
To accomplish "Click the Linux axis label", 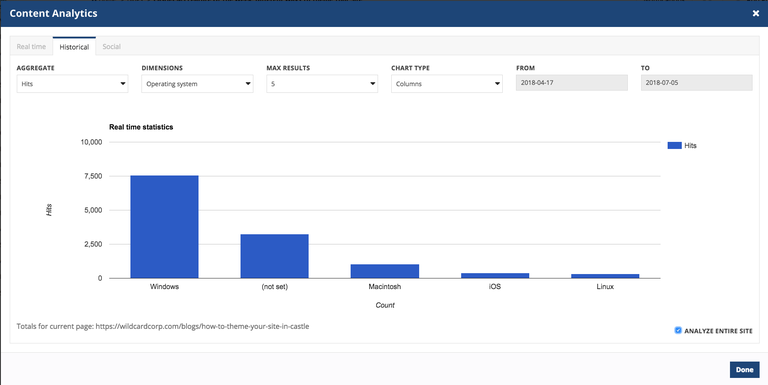I will tap(605, 287).
